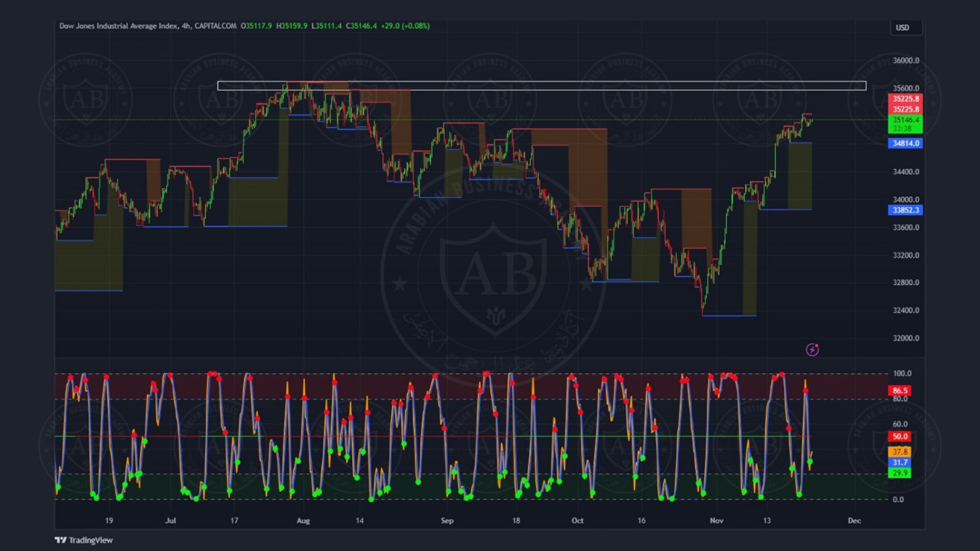Select the 4h interval label in legend
The height and width of the screenshot is (551, 980).
coord(186,26)
